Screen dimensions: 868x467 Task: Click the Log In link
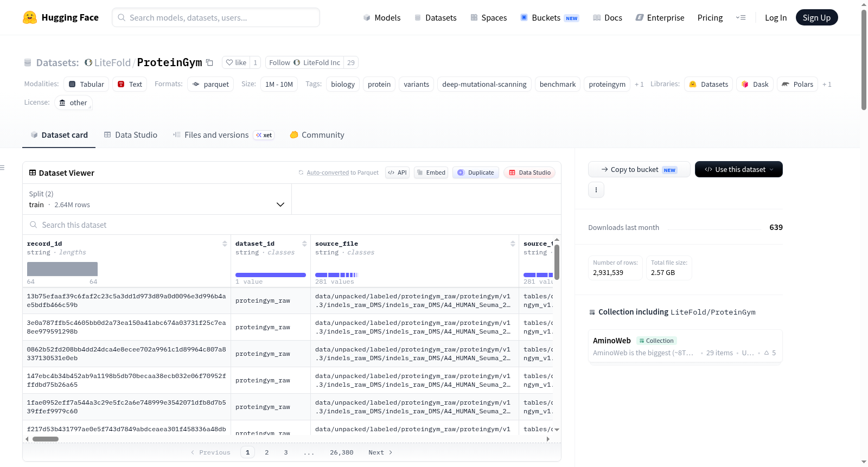[x=776, y=17]
